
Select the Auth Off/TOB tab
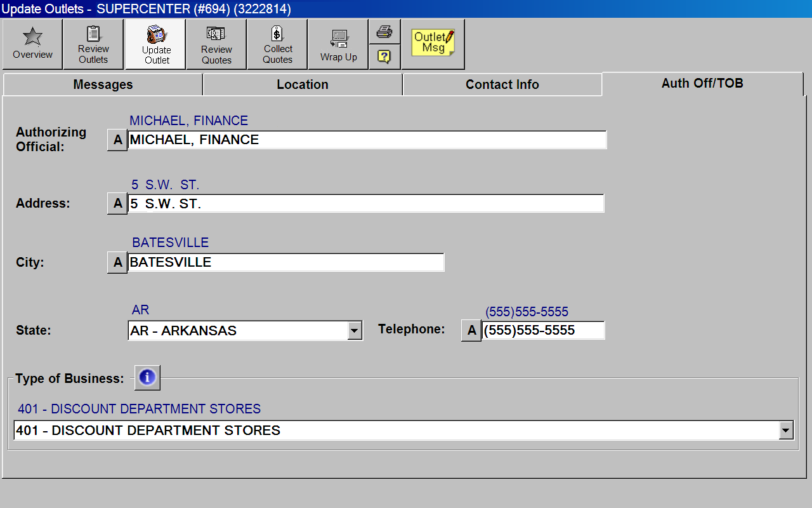click(x=702, y=83)
